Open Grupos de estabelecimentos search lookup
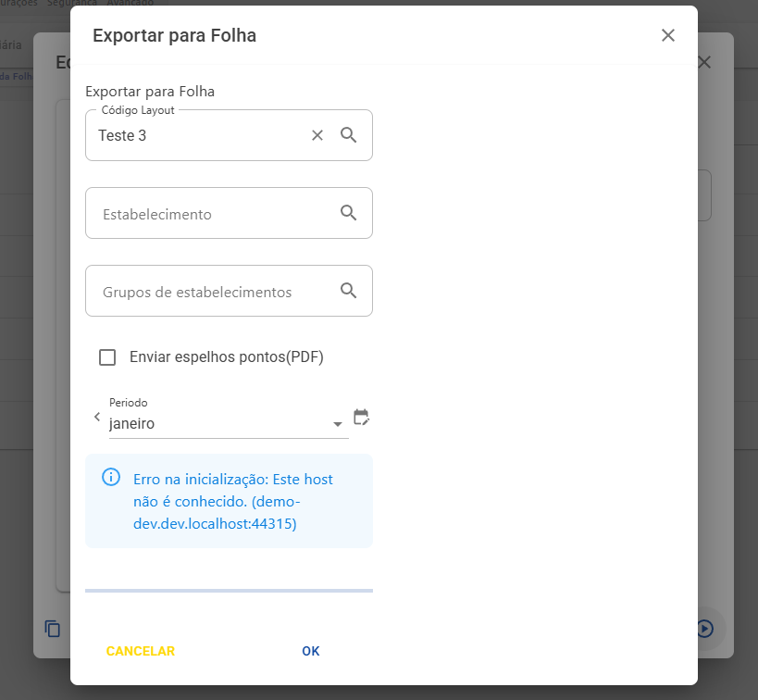Viewport: 758px width, 700px height. [x=349, y=291]
